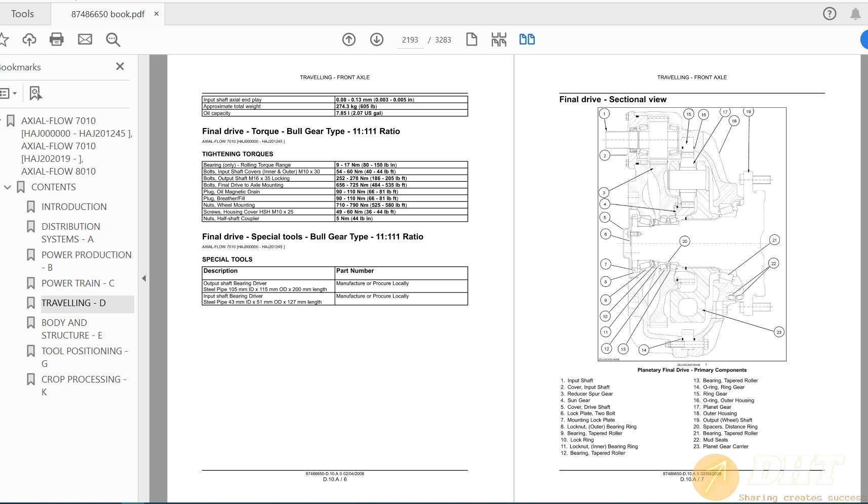Screen dimensions: 868x504
Task: Open the Tools tab
Action: pos(23,14)
